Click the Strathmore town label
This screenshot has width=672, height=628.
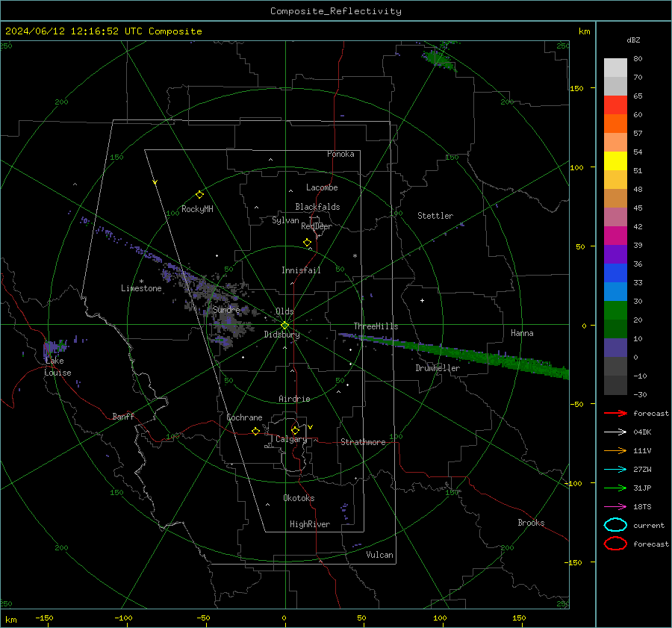[363, 442]
